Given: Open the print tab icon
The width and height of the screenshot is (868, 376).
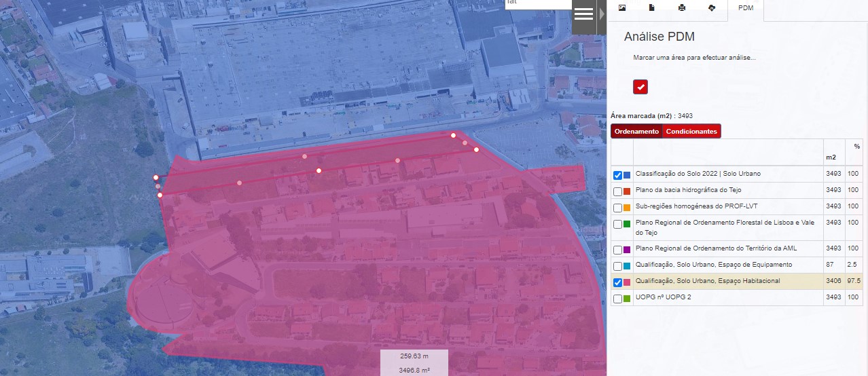Looking at the screenshot, I should [681, 8].
